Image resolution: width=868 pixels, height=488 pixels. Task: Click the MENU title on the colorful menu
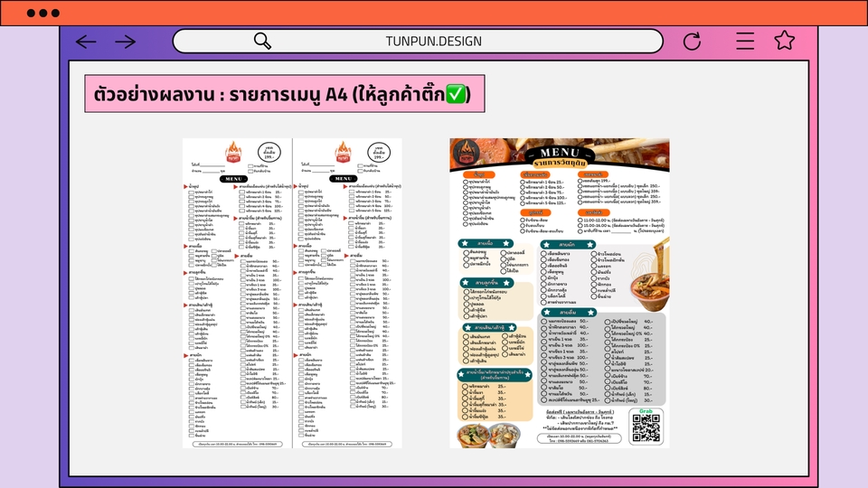tap(560, 152)
